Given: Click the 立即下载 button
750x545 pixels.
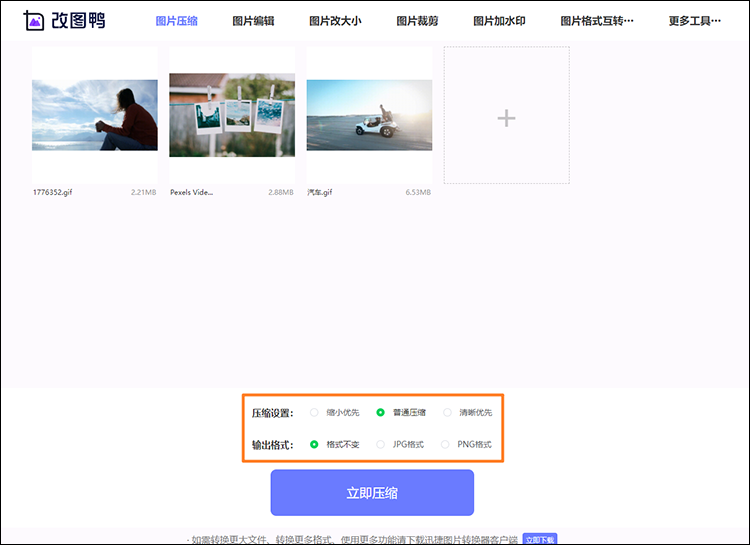Looking at the screenshot, I should 540,540.
